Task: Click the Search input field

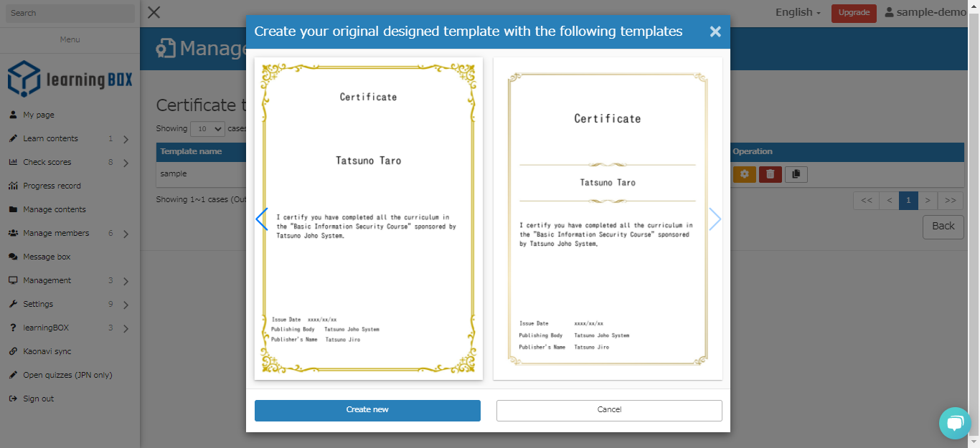Action: [70, 13]
